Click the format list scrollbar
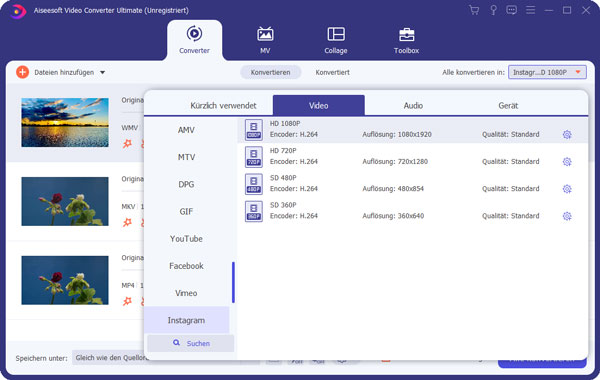The height and width of the screenshot is (380, 600). point(233,282)
